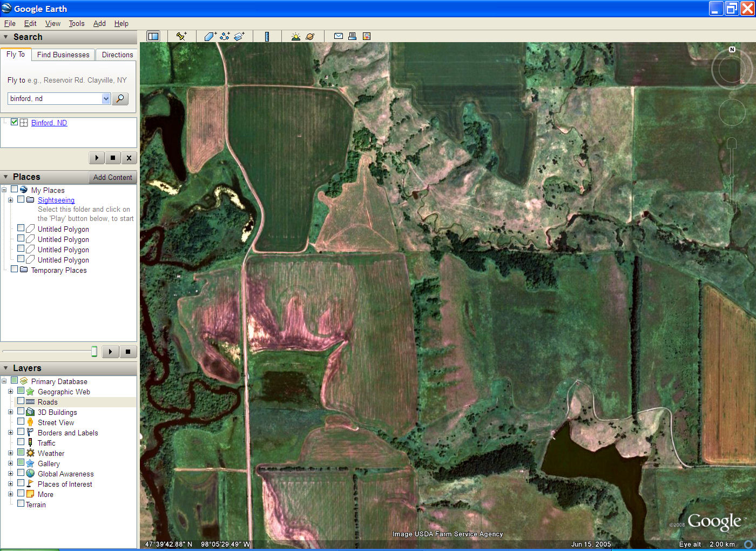Stop the search results tour
This screenshot has height=551, width=756.
[x=112, y=158]
